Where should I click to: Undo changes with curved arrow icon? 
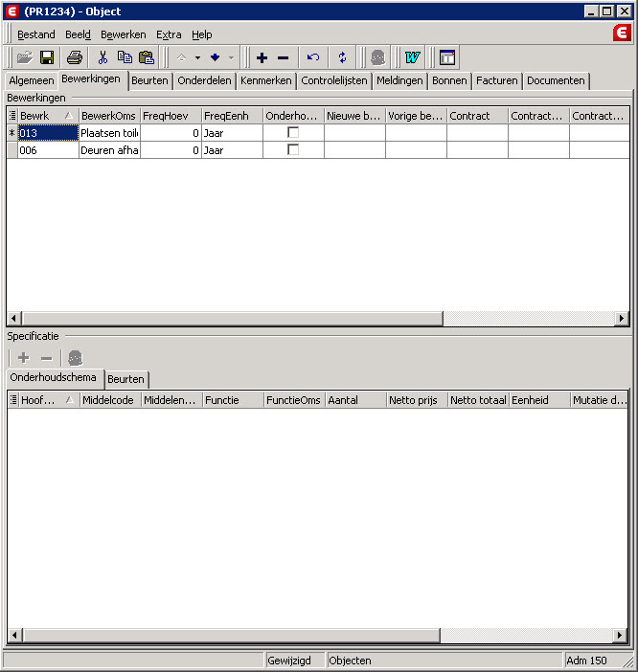click(x=313, y=57)
